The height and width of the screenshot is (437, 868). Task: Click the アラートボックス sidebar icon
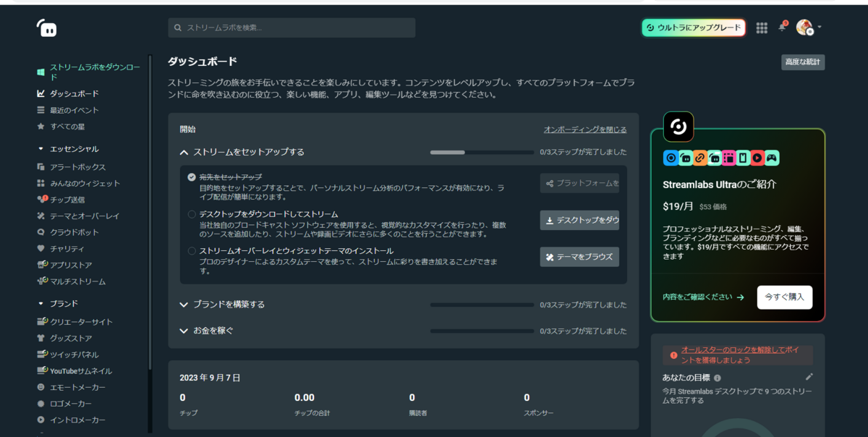(x=41, y=167)
